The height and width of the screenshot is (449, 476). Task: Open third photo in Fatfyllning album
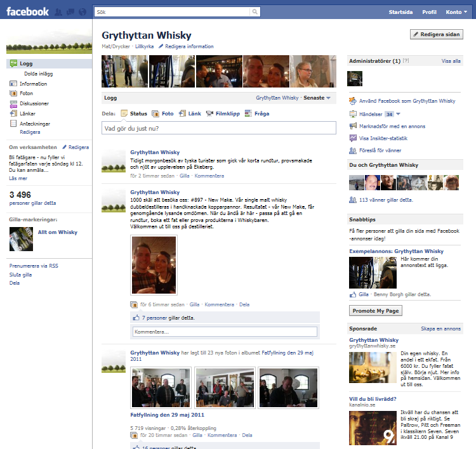(288, 387)
